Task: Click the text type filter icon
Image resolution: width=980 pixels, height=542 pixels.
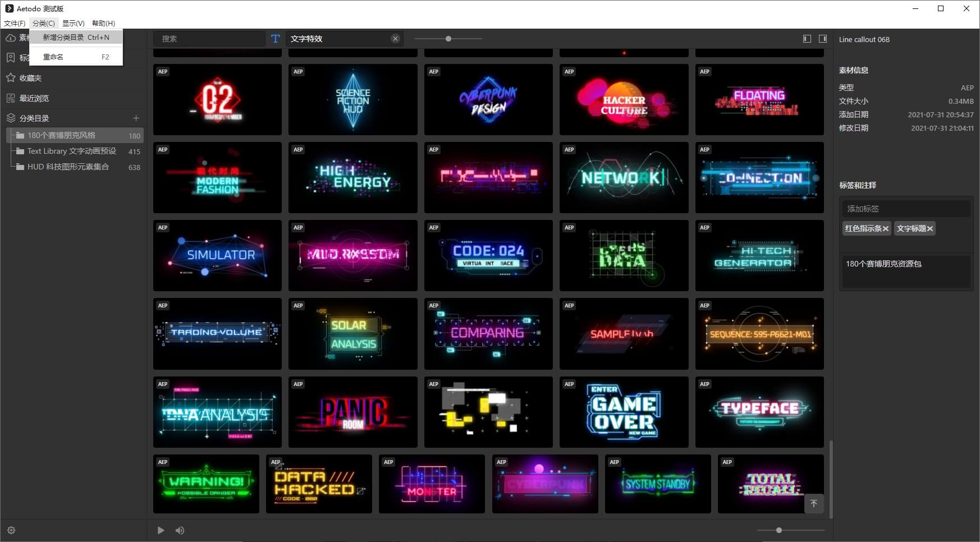Action: pyautogui.click(x=275, y=39)
